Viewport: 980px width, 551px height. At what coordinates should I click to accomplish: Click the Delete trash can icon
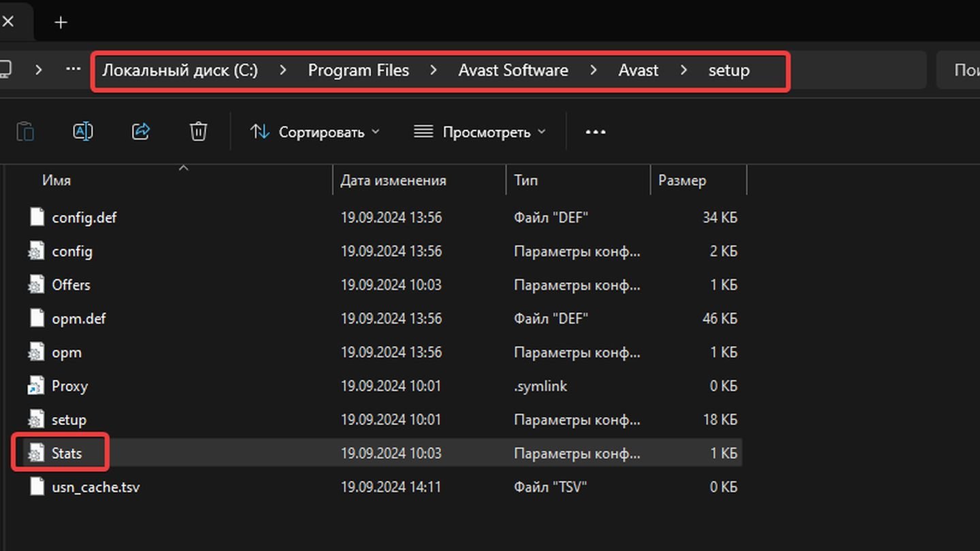pos(198,131)
